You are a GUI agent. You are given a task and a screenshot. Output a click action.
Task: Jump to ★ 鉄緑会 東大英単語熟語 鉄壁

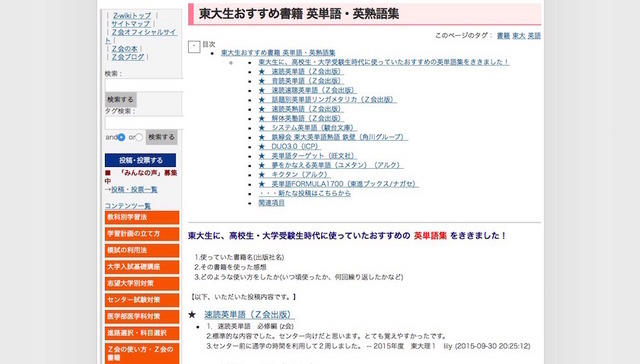click(333, 137)
